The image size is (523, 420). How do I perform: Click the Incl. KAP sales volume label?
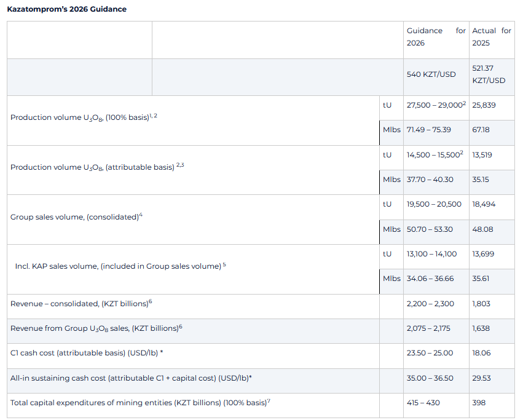pyautogui.click(x=120, y=266)
